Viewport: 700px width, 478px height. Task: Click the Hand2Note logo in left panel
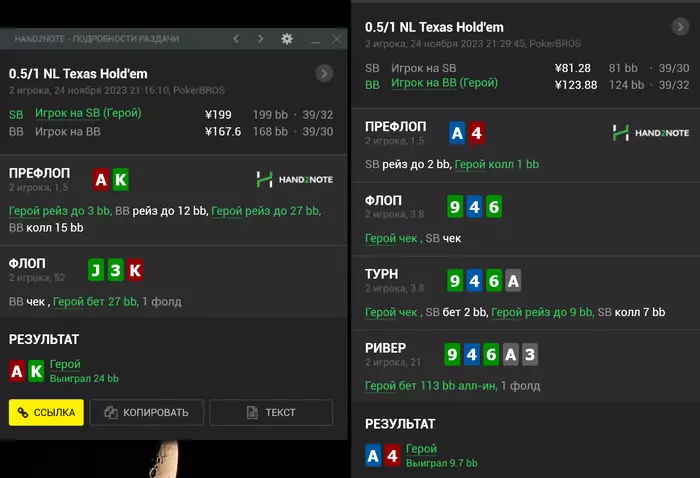tap(295, 179)
